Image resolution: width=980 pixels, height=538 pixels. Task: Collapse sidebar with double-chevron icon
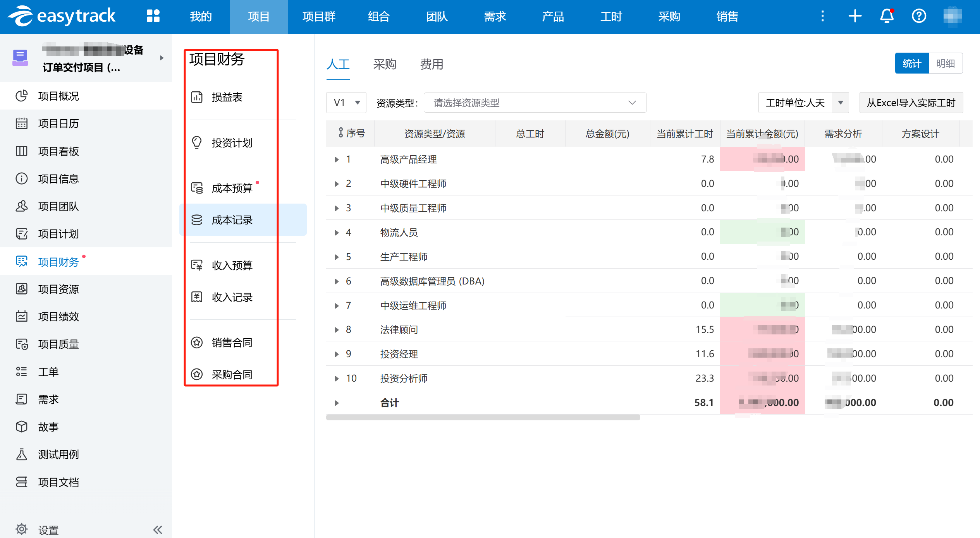(158, 529)
